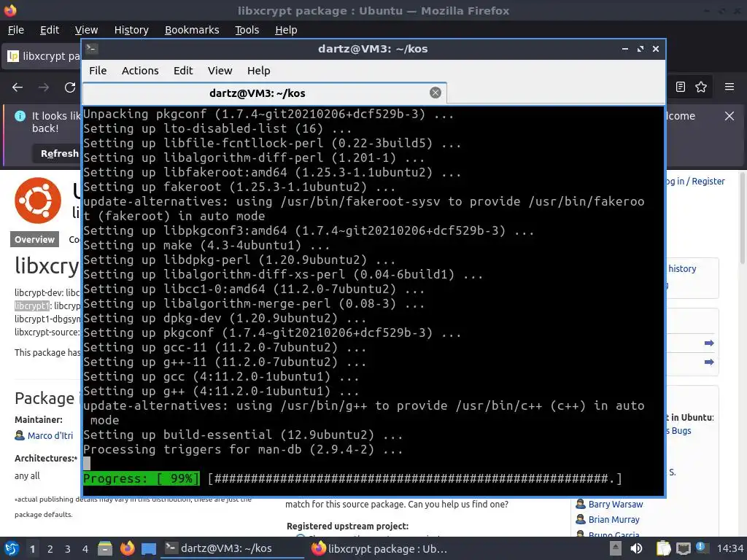Viewport: 747px width, 560px height.
Task: Open Firefox Tools menu
Action: click(247, 30)
